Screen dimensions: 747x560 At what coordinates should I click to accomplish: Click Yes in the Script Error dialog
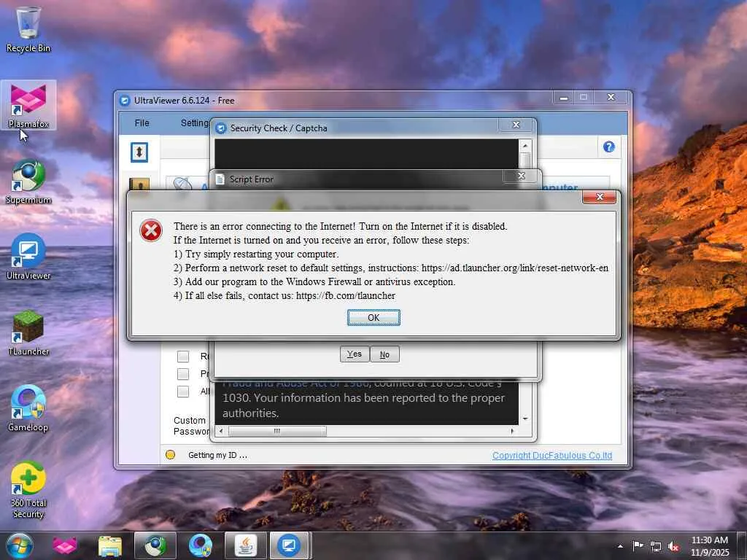[355, 354]
